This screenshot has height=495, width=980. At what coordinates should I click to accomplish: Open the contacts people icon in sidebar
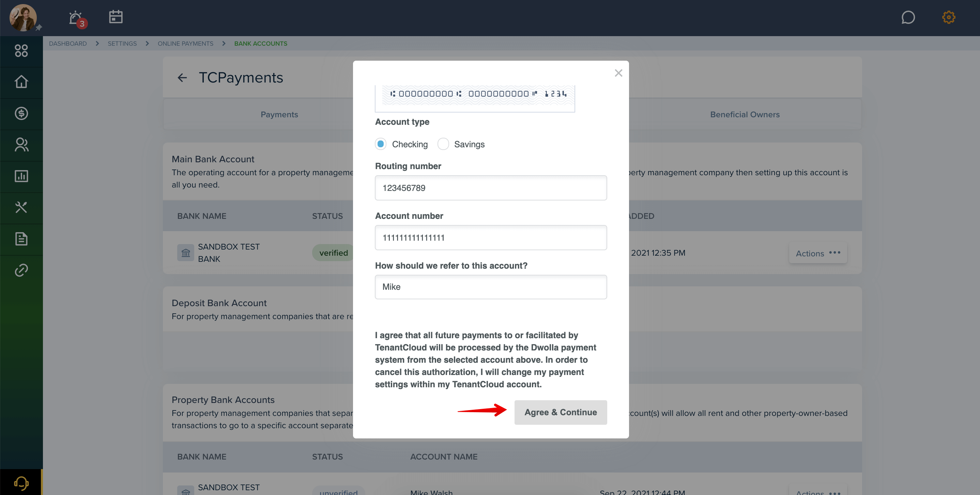click(x=21, y=145)
